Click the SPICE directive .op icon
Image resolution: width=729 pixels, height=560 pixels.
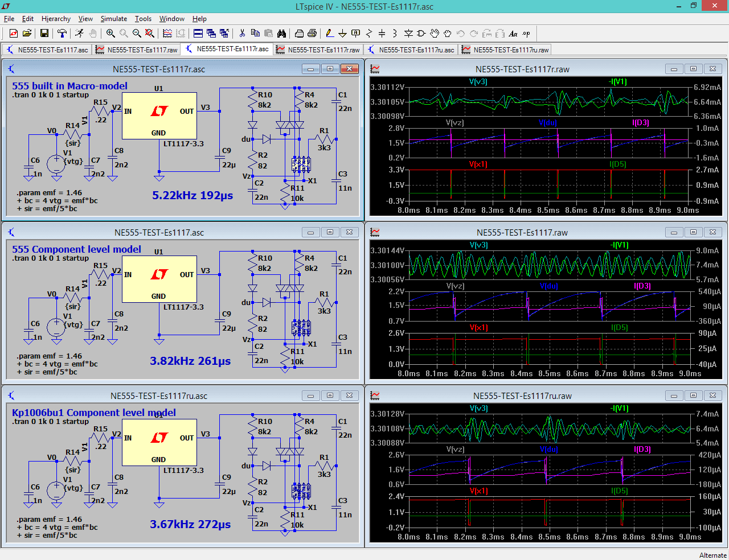click(525, 34)
